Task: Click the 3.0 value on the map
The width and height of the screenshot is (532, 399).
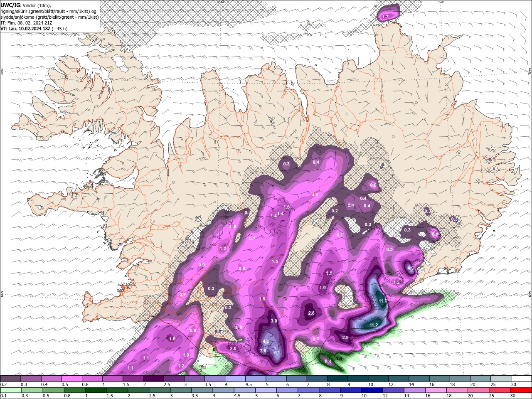Action: [x=274, y=321]
